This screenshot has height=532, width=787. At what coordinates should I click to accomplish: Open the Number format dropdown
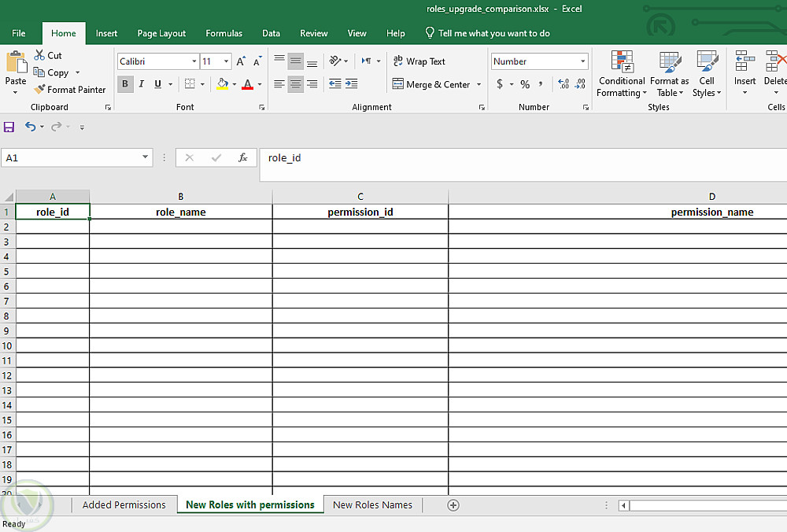582,61
